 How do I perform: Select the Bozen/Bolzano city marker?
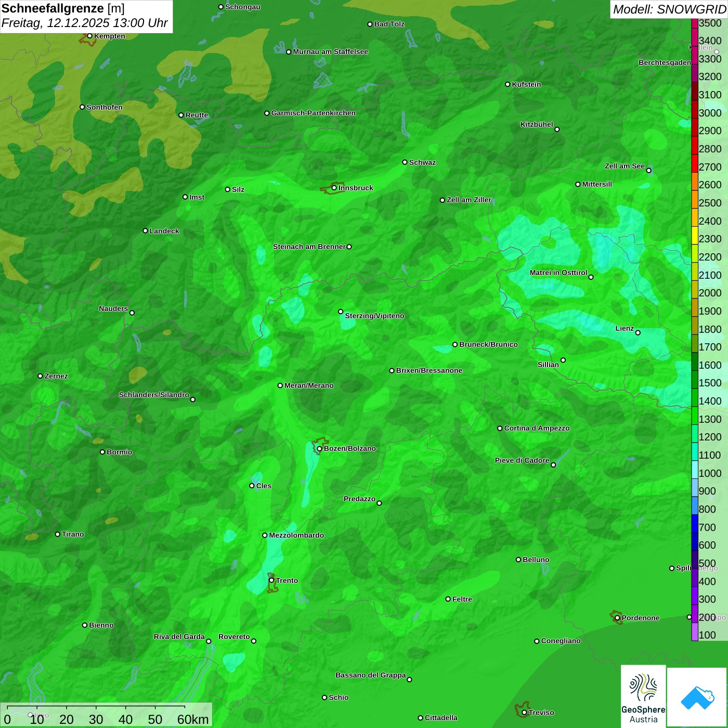tap(319, 448)
